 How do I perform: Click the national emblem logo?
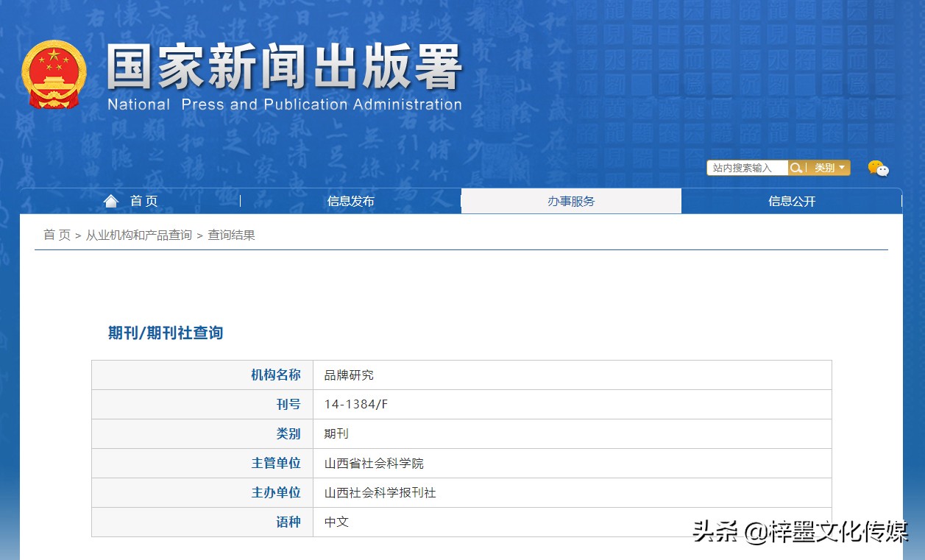click(x=54, y=74)
